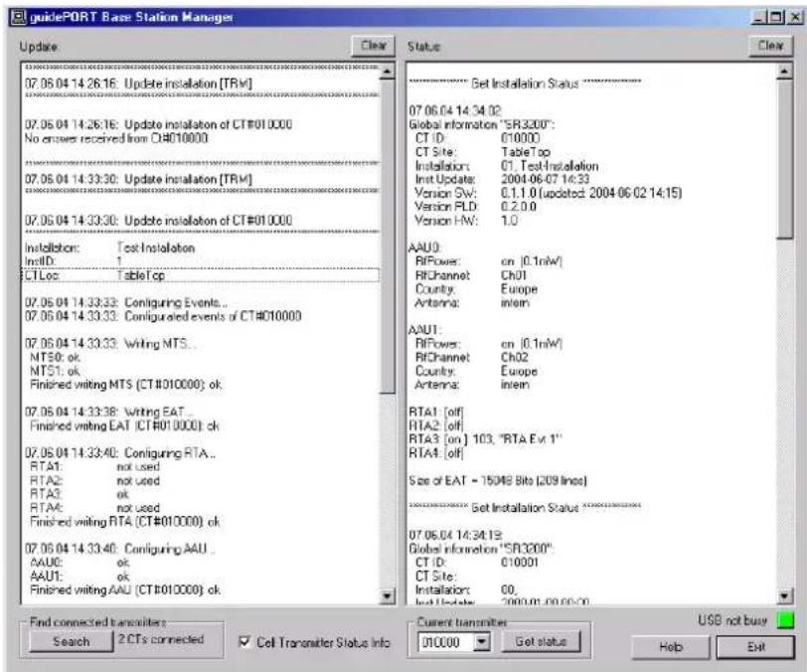Viewport: 807px width, 672px height.
Task: Click Update panel scroll down arrow
Action: (387, 596)
